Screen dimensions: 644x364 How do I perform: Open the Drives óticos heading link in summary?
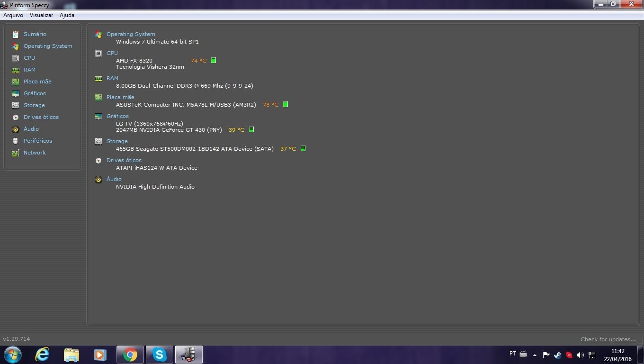click(124, 160)
